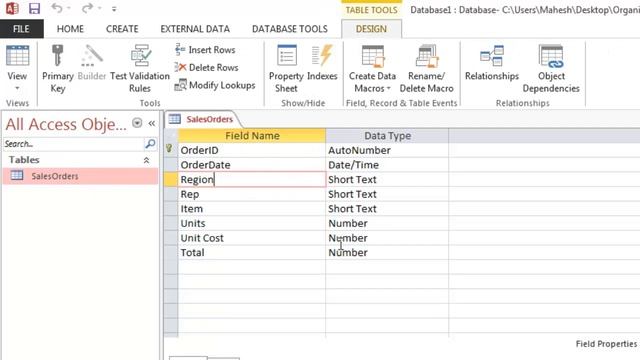Click the Units field name cell
The image size is (640, 360).
252,224
